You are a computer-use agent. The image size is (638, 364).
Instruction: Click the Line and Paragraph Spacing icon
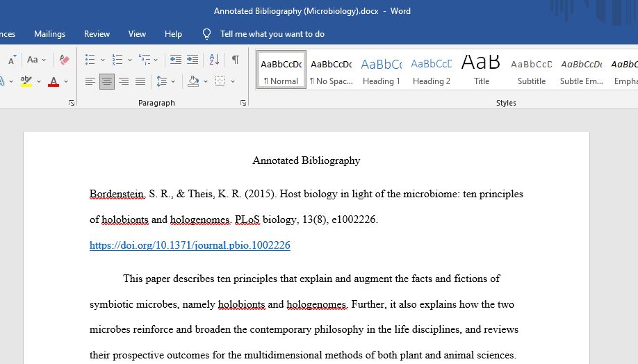(161, 81)
